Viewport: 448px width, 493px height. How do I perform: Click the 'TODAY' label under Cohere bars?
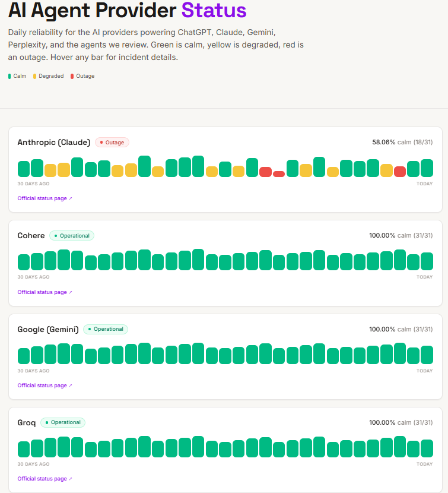425,277
